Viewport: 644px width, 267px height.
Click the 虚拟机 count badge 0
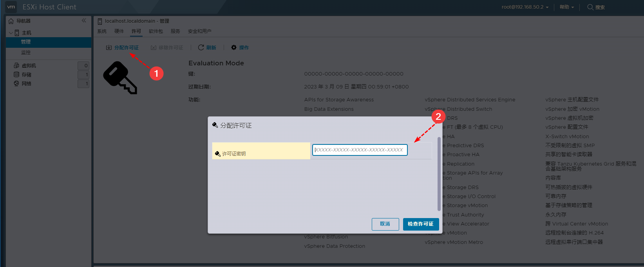[83, 66]
